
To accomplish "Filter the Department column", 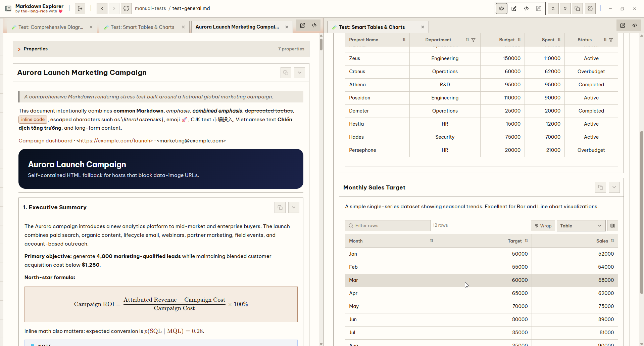I will (474, 40).
